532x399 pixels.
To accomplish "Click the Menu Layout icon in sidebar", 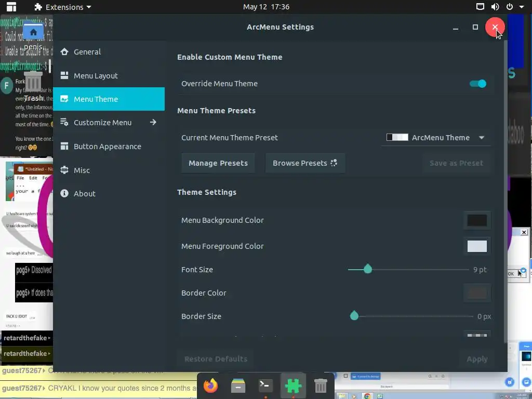I will tap(64, 75).
